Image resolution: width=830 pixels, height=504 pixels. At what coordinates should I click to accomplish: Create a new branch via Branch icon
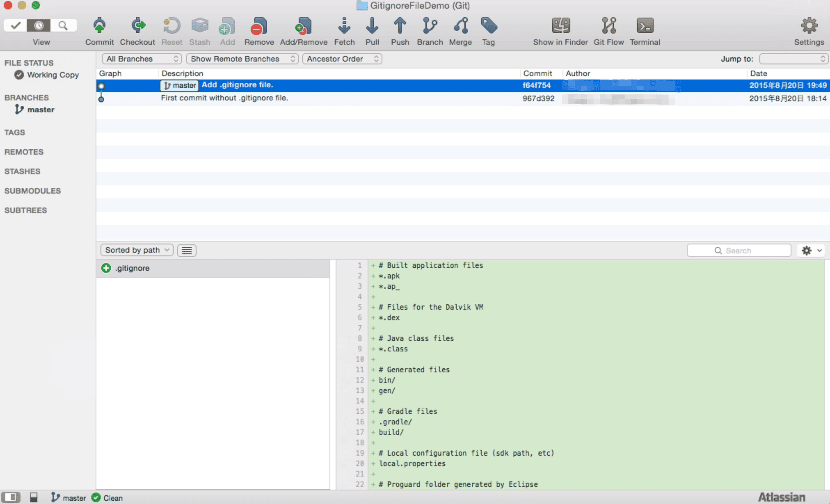(430, 26)
